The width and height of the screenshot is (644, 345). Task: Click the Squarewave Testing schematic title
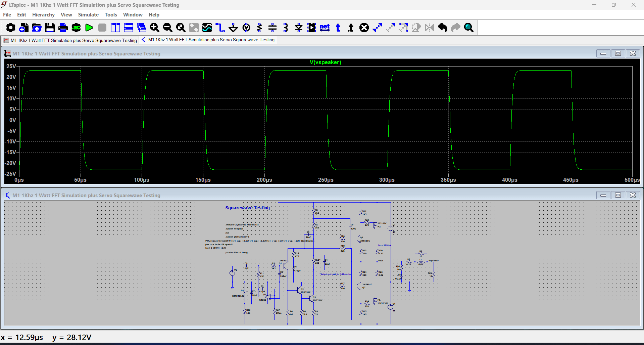(x=247, y=208)
